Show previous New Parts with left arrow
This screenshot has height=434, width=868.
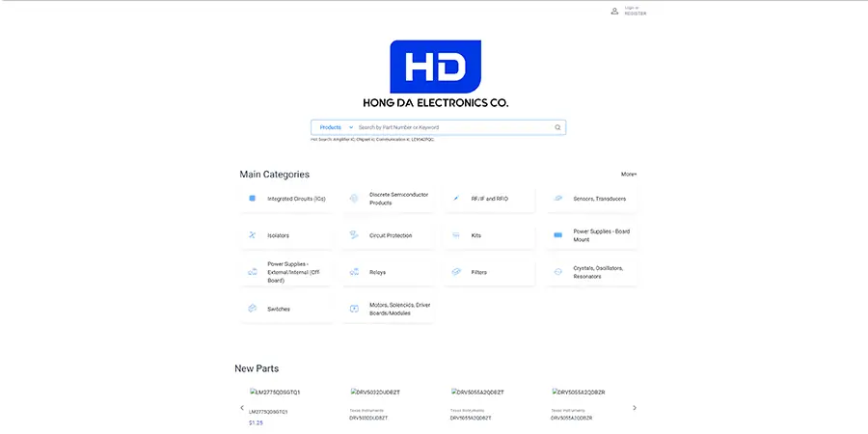coord(242,408)
